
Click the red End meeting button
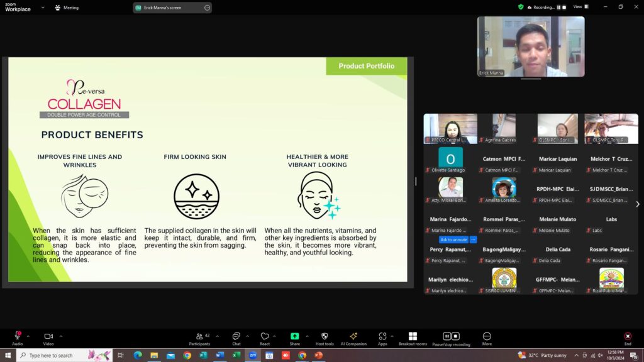(x=628, y=336)
